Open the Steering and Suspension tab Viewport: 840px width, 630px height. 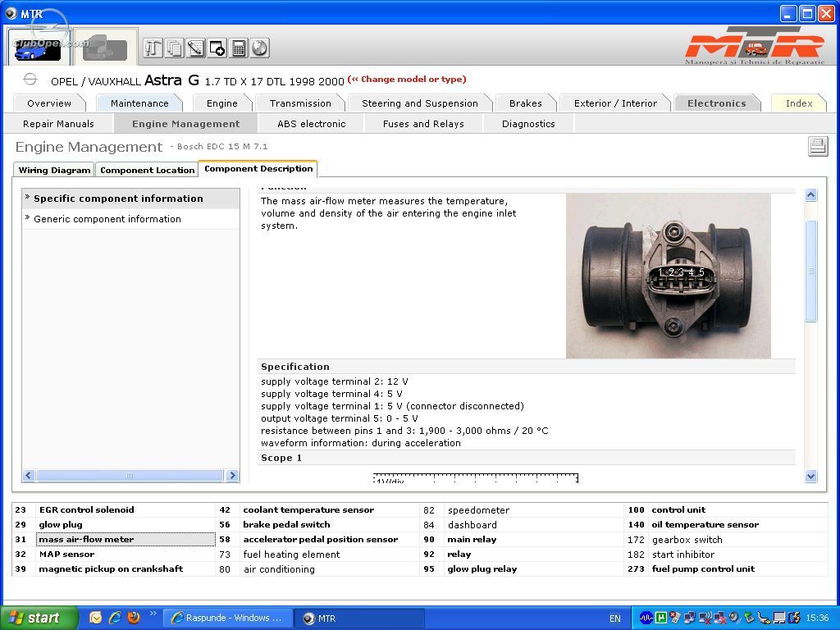coord(419,103)
